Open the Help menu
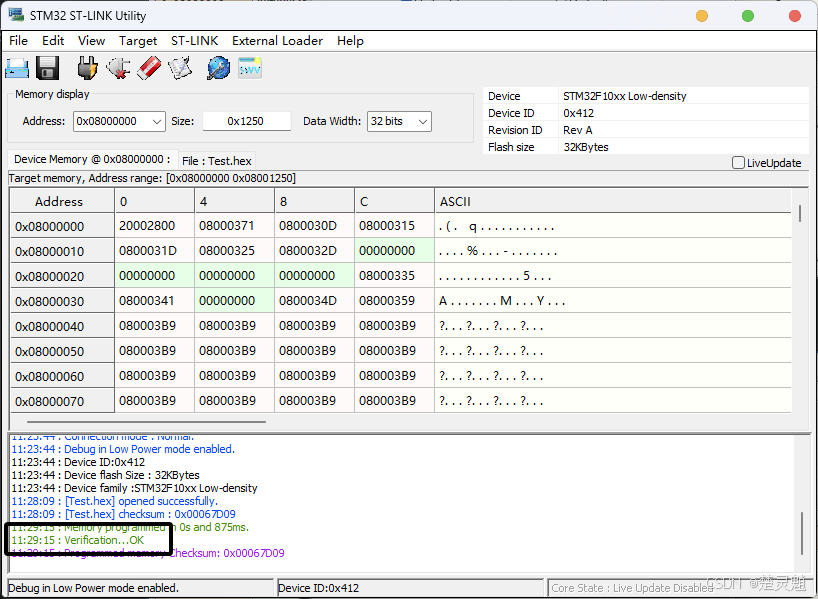Image resolution: width=818 pixels, height=599 pixels. coord(350,41)
